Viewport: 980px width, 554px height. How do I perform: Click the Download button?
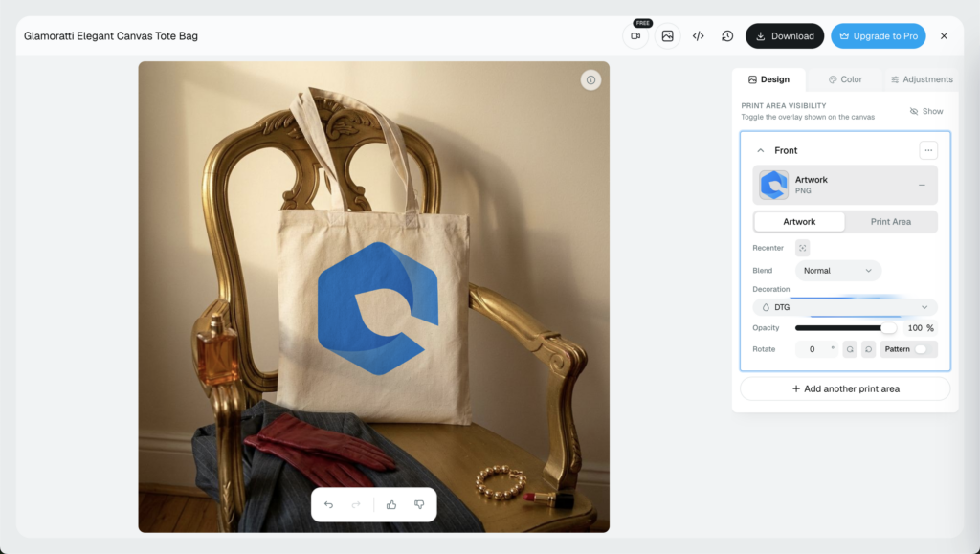785,36
